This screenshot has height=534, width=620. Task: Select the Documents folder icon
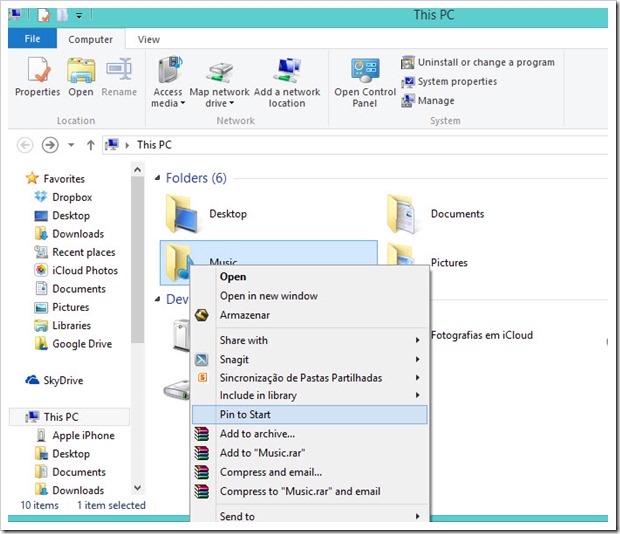coord(401,213)
